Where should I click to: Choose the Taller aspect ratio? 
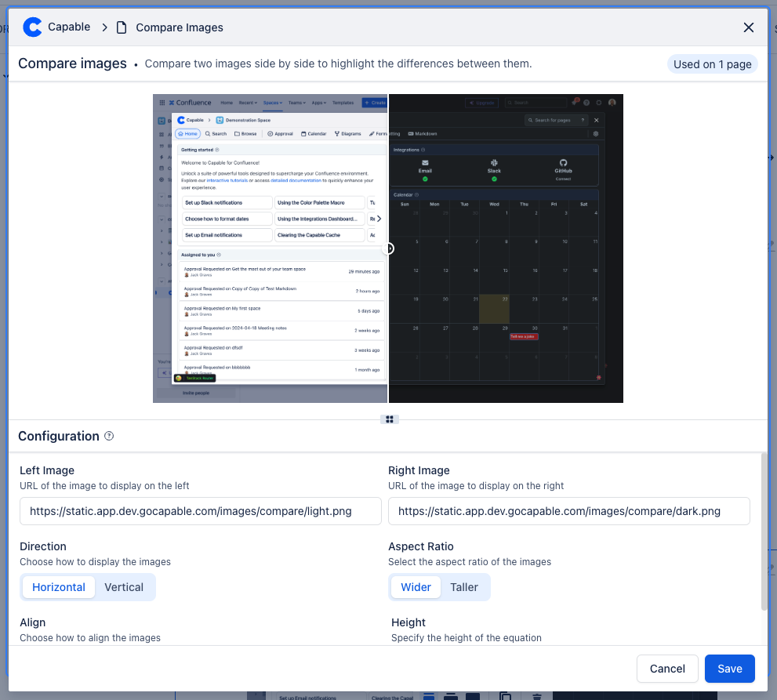(464, 587)
